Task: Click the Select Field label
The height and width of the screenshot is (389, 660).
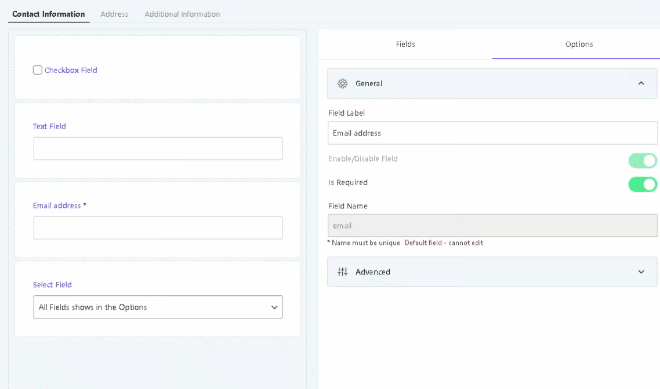Action: tap(52, 285)
